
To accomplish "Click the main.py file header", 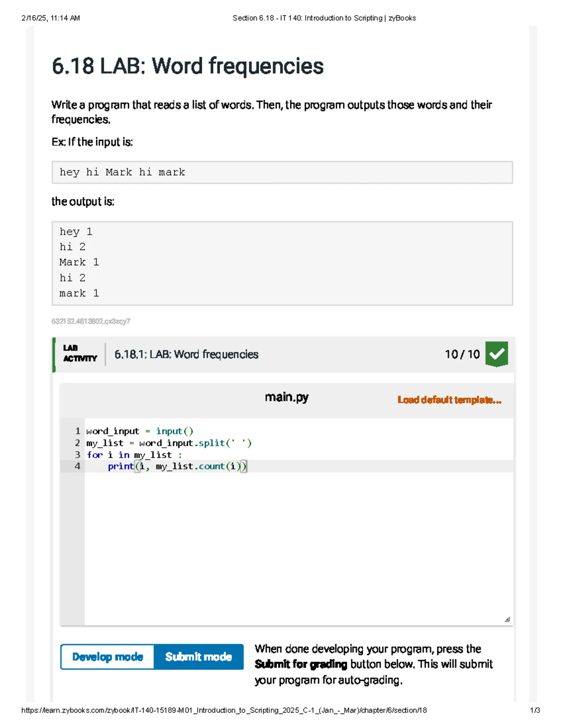I will tap(287, 397).
